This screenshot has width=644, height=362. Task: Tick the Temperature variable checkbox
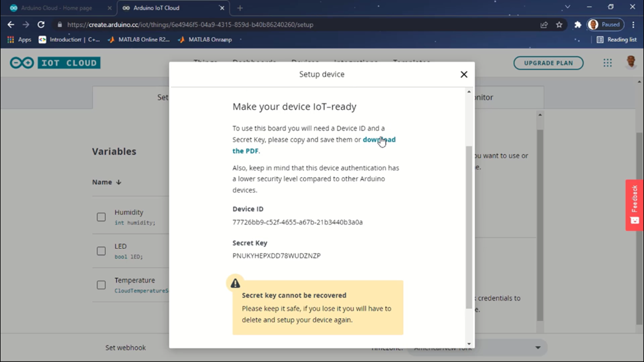coord(101,285)
